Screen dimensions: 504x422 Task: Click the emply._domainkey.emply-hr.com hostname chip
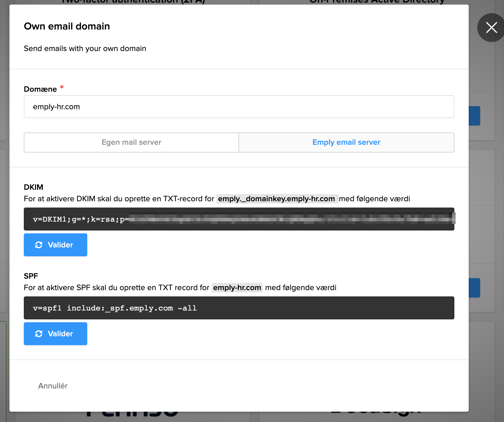tap(277, 199)
